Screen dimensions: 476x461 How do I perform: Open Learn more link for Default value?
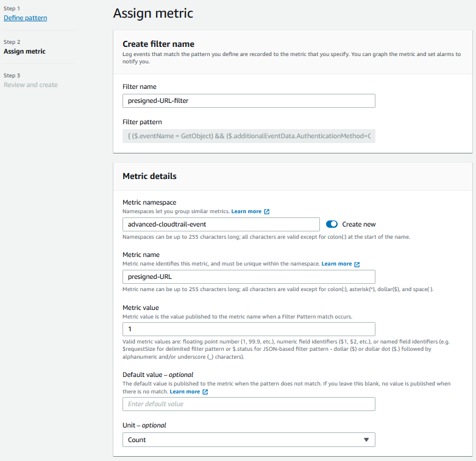tap(185, 392)
